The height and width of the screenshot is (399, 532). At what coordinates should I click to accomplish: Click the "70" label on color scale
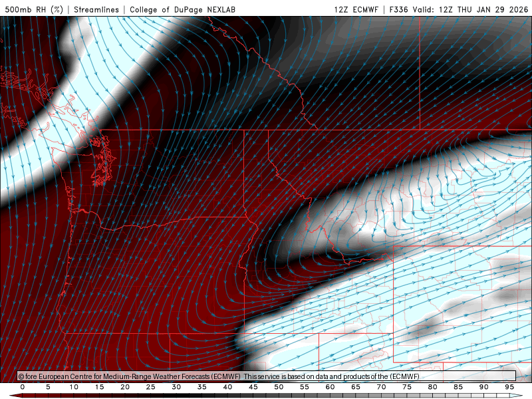coord(381,387)
